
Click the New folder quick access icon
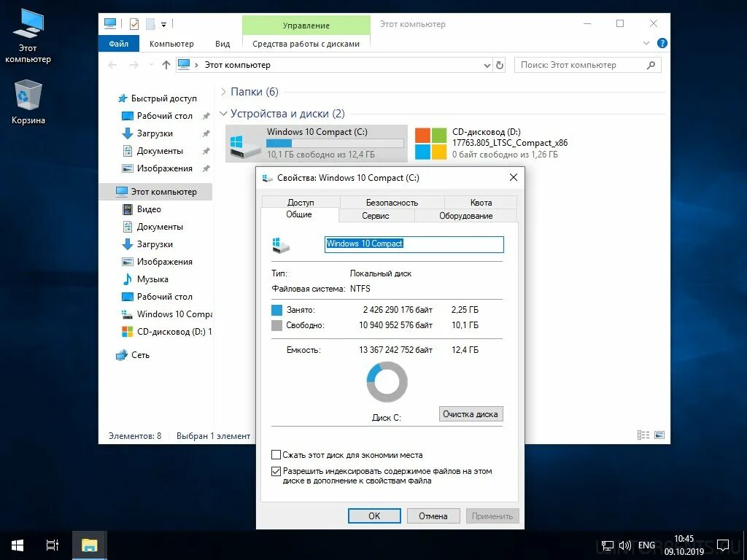click(150, 23)
